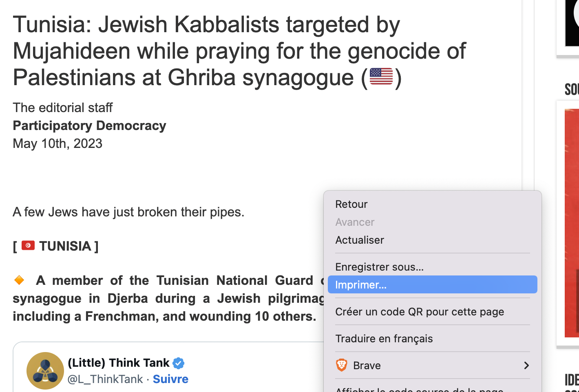
Task: Open the @L_ThinkTank handle link
Action: (x=105, y=379)
